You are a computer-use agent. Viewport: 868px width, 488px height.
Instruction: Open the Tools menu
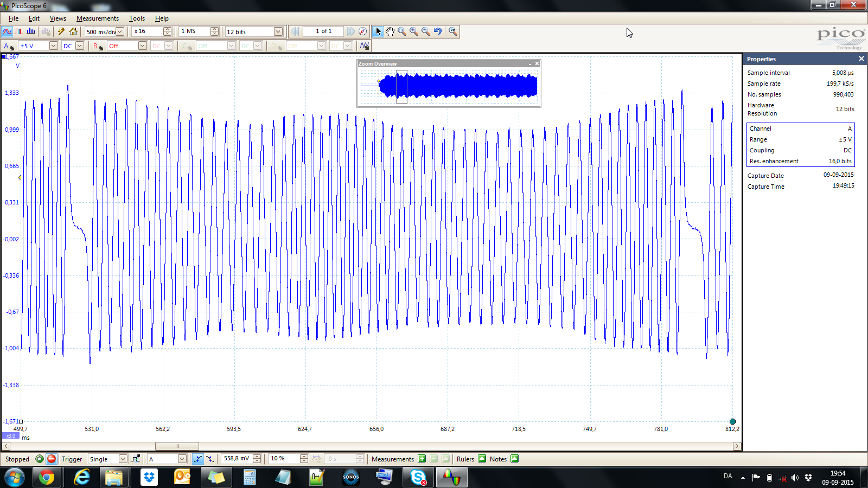(137, 18)
